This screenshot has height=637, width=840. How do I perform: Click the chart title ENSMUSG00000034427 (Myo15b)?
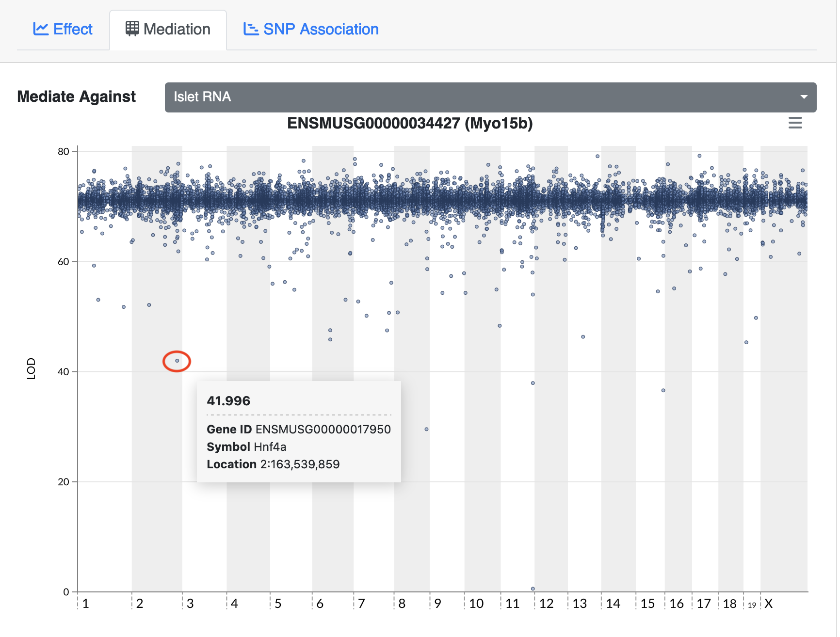[410, 124]
